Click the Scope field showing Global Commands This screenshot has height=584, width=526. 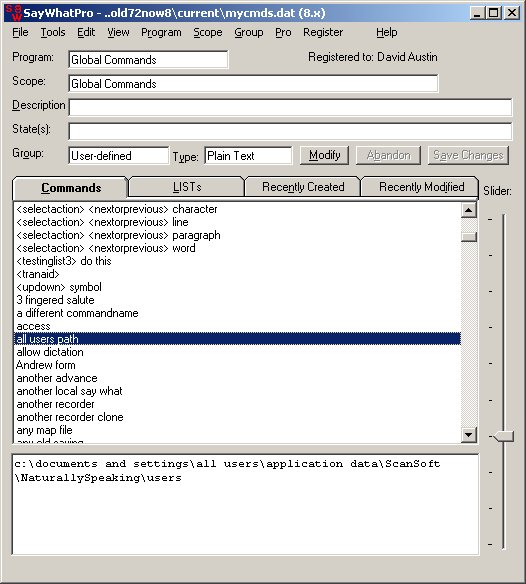(x=253, y=83)
